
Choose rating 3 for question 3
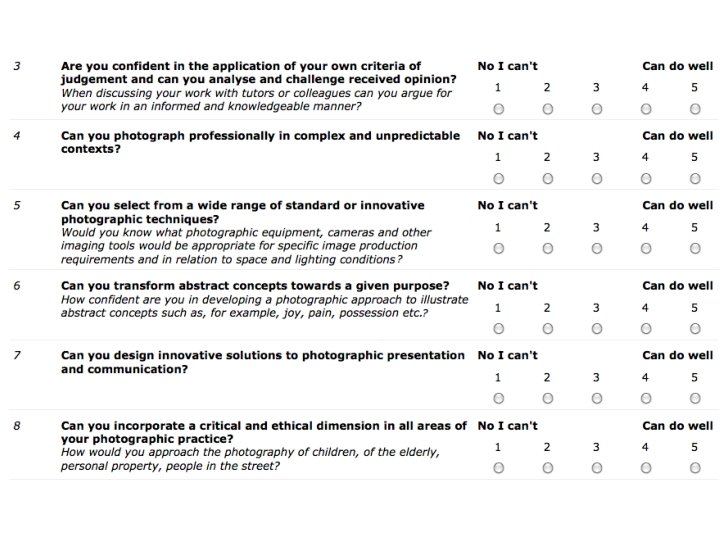596,109
